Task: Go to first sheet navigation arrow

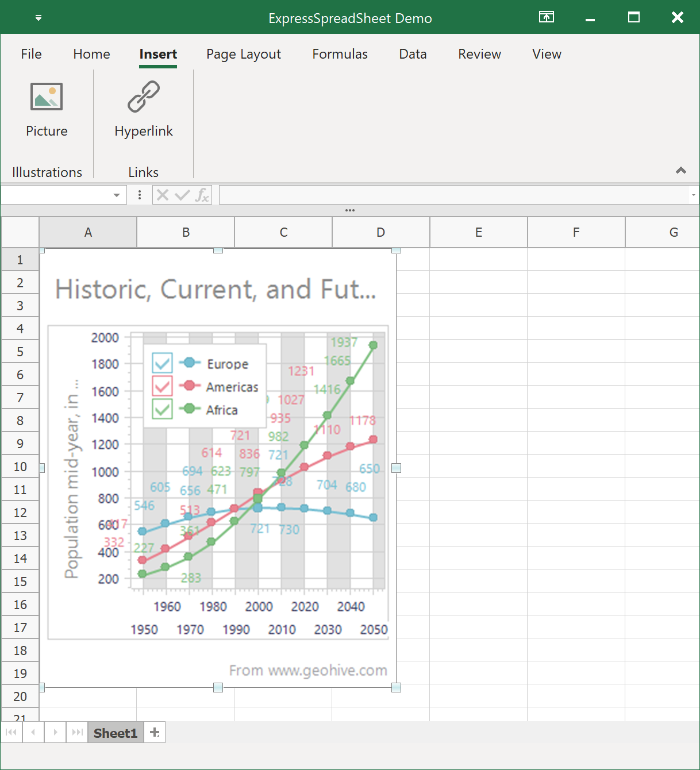Action: (11, 732)
